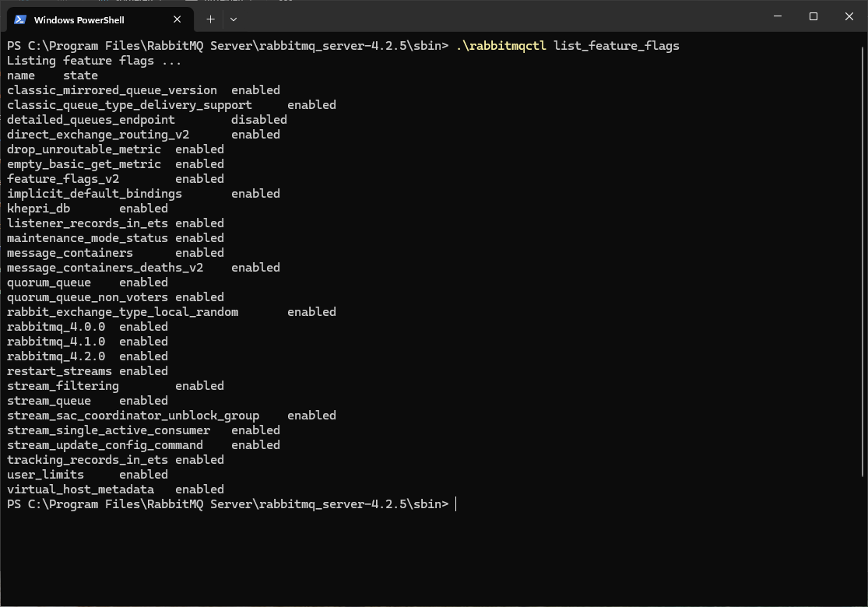Click empty_basic_get_metric row
This screenshot has width=868, height=607.
click(x=116, y=164)
